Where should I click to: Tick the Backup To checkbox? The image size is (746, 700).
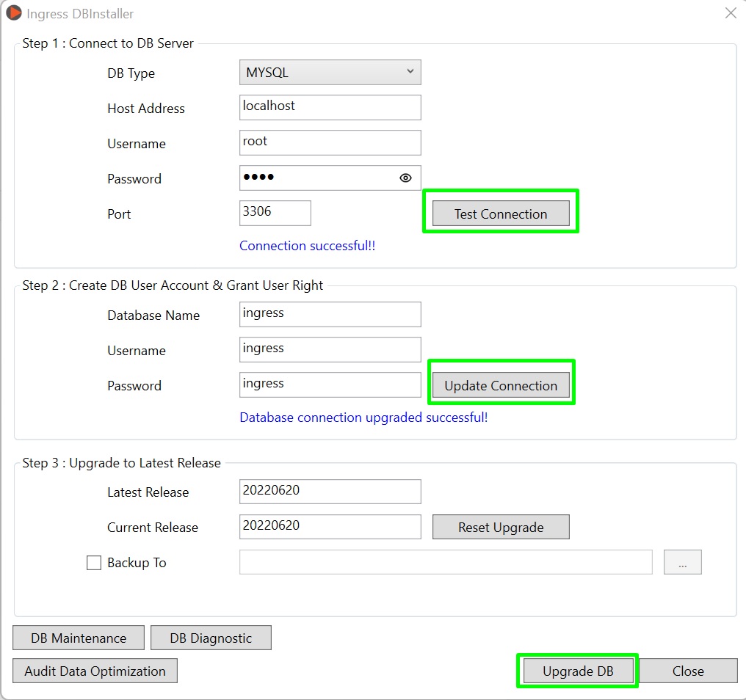tap(94, 563)
